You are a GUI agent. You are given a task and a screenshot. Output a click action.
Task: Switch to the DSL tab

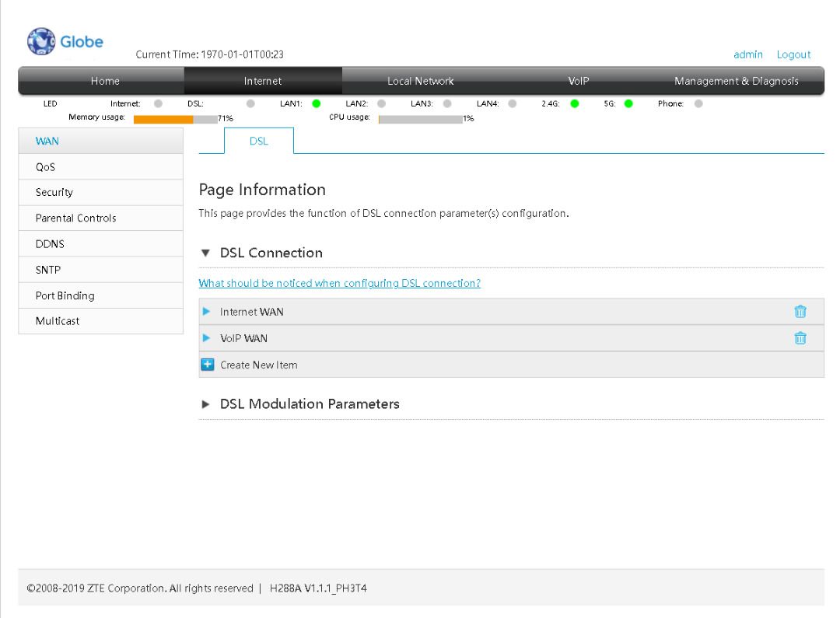click(x=258, y=140)
